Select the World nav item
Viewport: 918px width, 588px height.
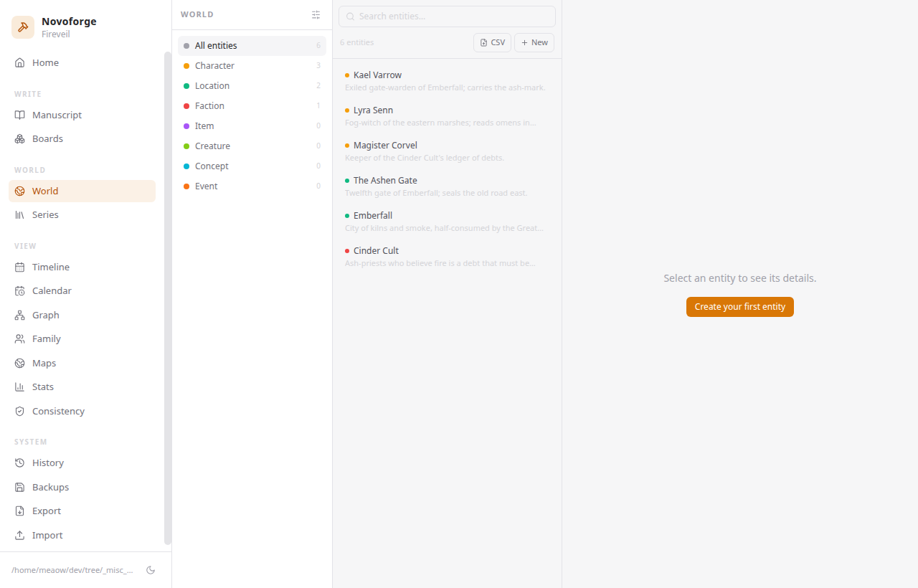click(82, 191)
